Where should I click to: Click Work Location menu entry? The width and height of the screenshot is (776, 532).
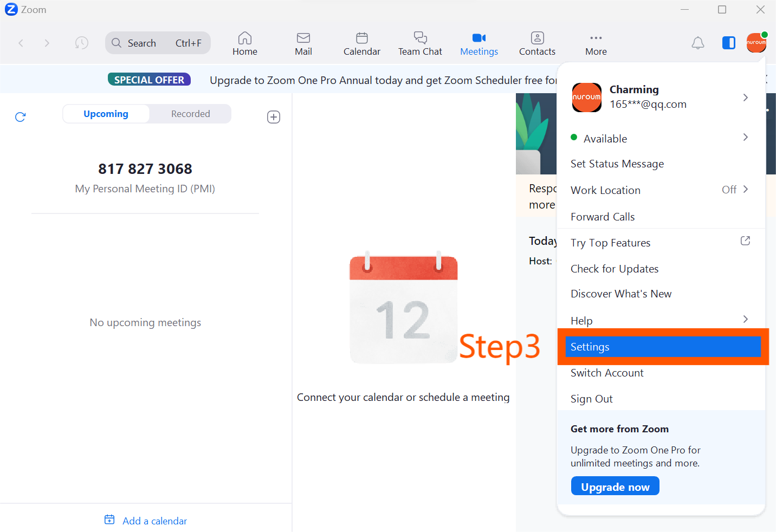pyautogui.click(x=606, y=190)
